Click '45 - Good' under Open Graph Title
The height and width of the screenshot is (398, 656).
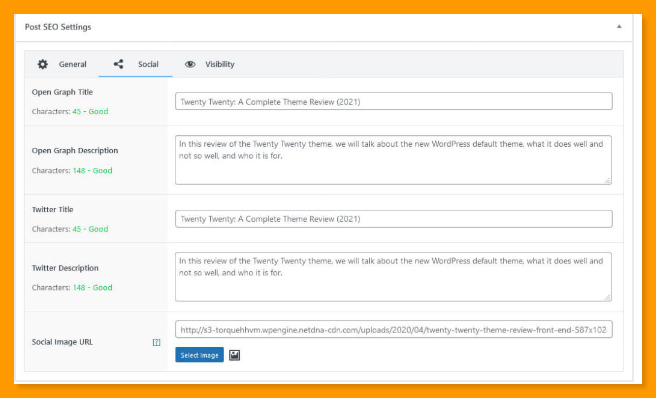point(90,111)
